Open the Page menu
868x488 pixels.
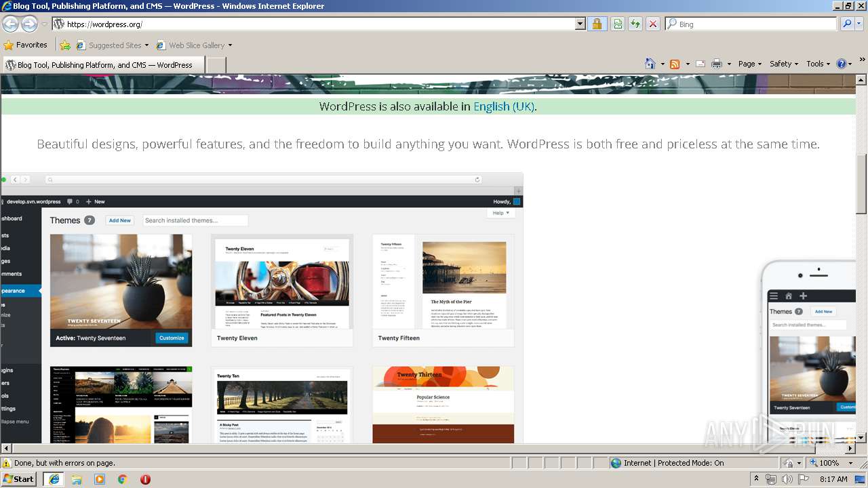(x=750, y=64)
